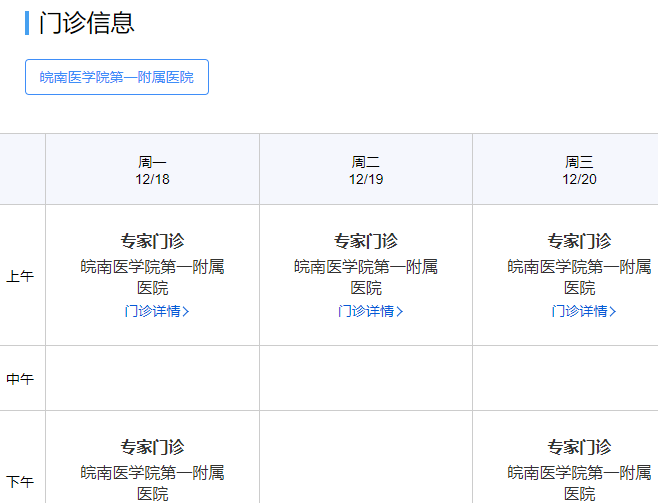Select Monday afternoon 专家门诊 title
Image resolution: width=658 pixels, height=503 pixels.
tap(152, 447)
